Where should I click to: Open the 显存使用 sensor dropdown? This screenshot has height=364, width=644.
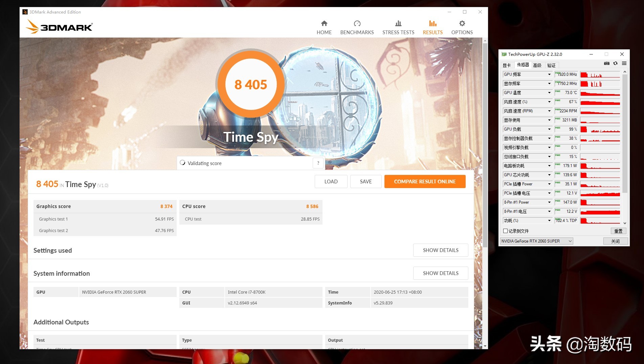(549, 120)
